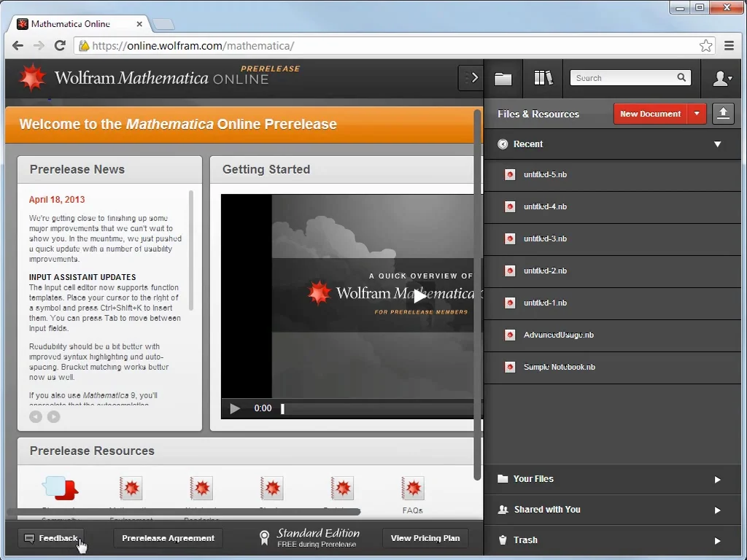Click the View Pricing Plan button

[x=425, y=538]
